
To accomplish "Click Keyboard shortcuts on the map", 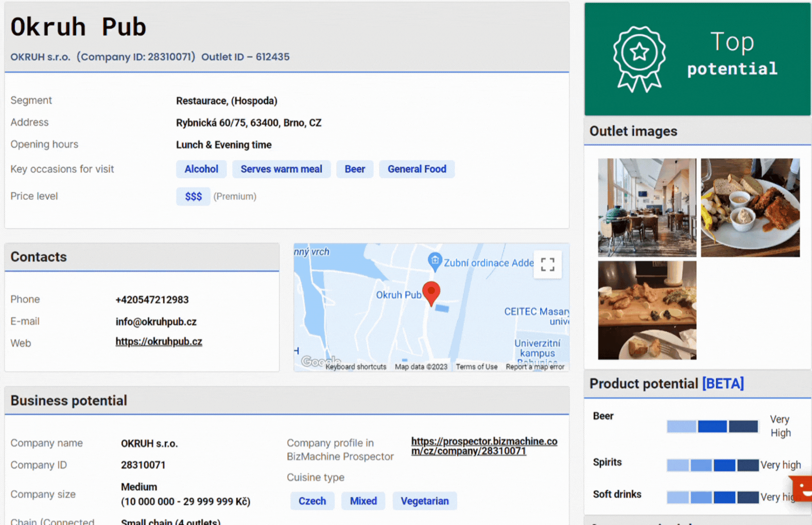I will [x=356, y=367].
